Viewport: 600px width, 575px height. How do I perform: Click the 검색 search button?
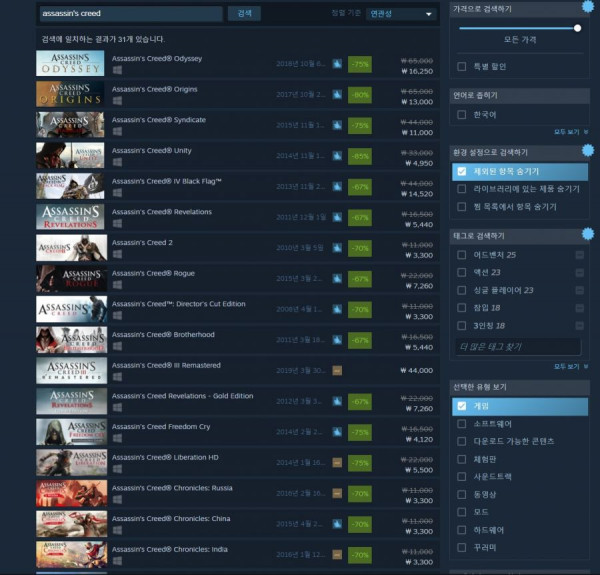tap(244, 13)
